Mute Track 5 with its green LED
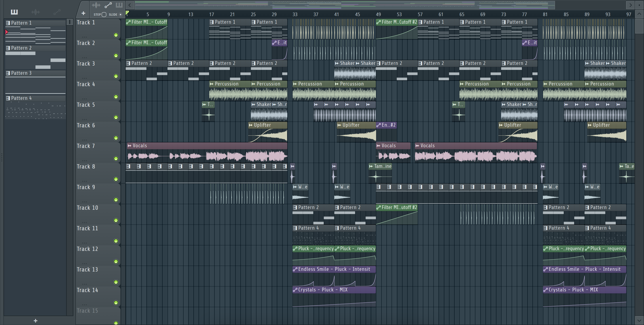The image size is (644, 325). [x=116, y=117]
